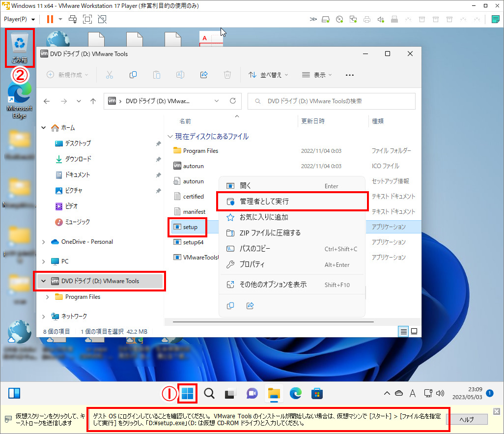The width and height of the screenshot is (504, 434).
Task: Choose ZIP ファイルに圧縮する in context menu
Action: pos(292,233)
